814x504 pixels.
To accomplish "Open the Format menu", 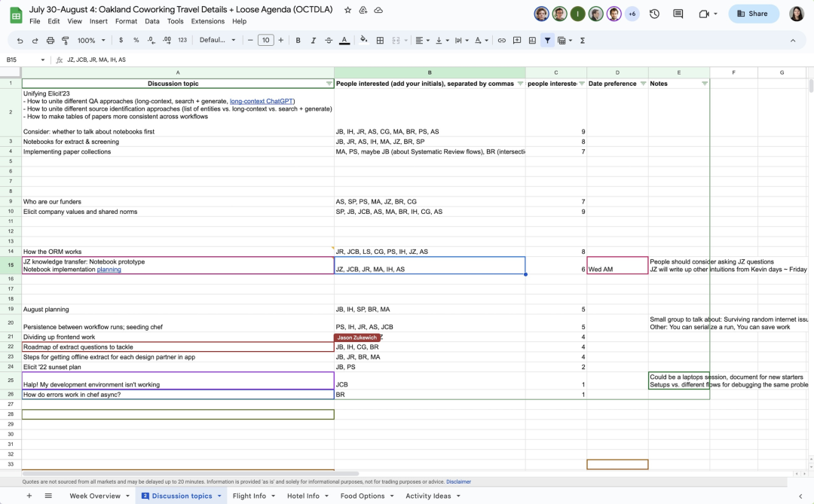I will 126,21.
